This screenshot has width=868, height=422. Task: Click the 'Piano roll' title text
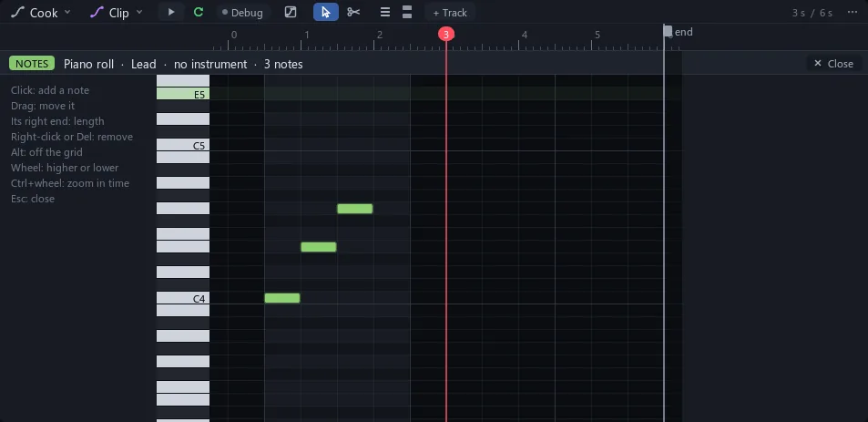(88, 64)
